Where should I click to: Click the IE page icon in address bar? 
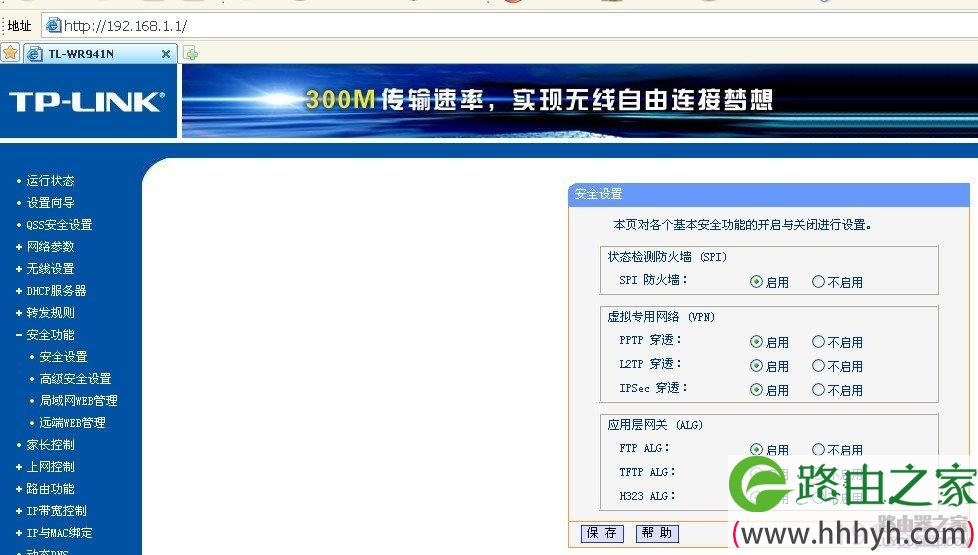click(54, 26)
